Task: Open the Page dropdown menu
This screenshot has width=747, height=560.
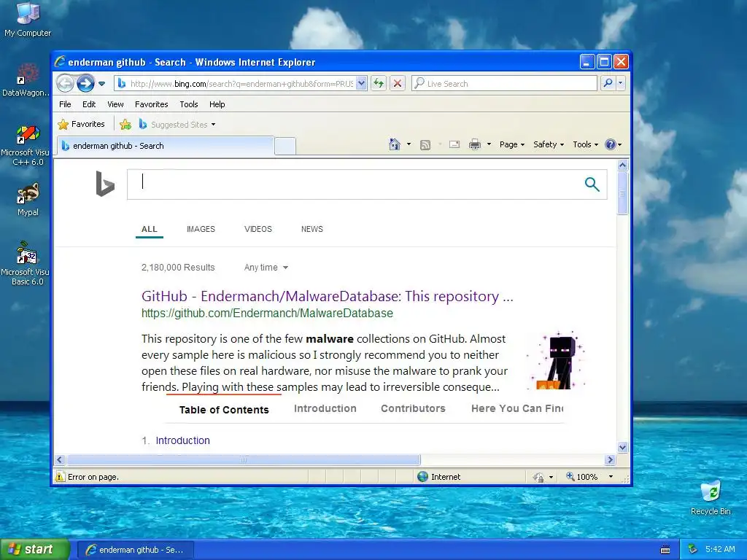Action: (x=511, y=144)
